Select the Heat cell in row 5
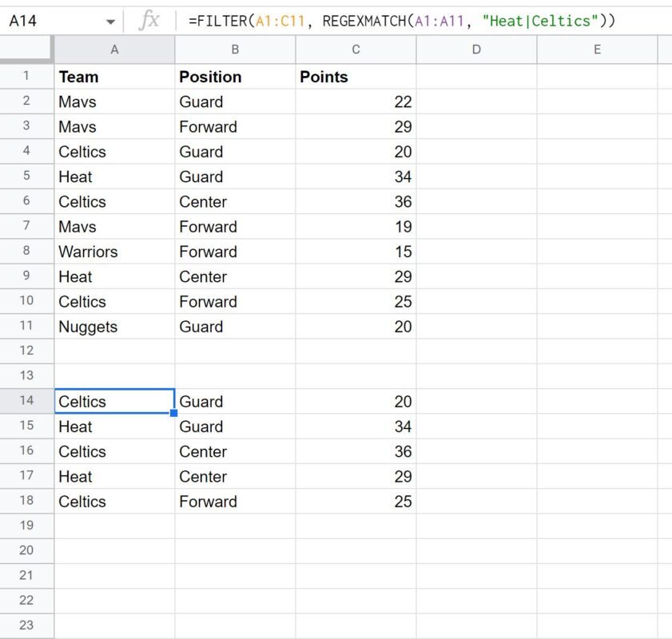 coord(114,177)
